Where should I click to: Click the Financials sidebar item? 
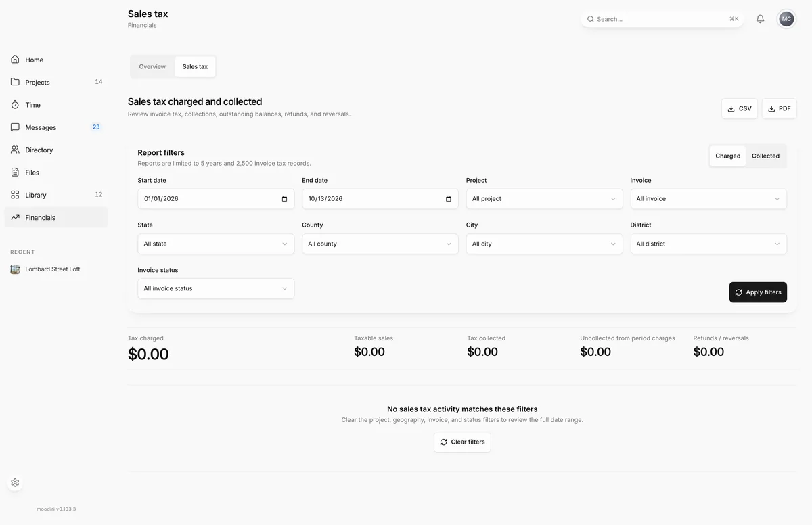coord(56,217)
